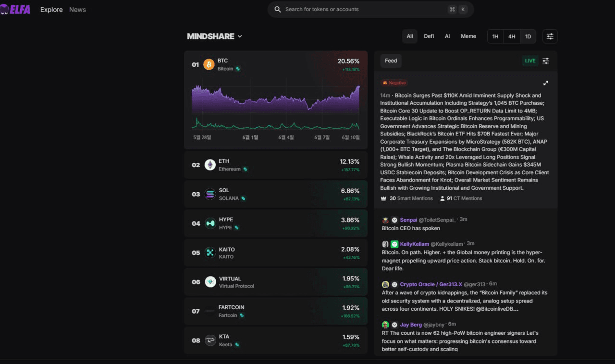Click the Negative sentiment tag
Image resolution: width=615 pixels, height=364 pixels.
tap(394, 83)
